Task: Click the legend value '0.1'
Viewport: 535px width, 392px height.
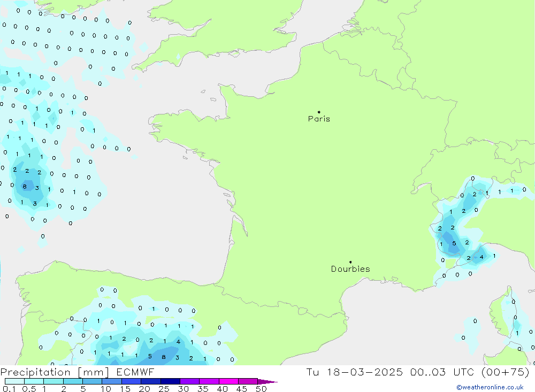Action: [9, 389]
